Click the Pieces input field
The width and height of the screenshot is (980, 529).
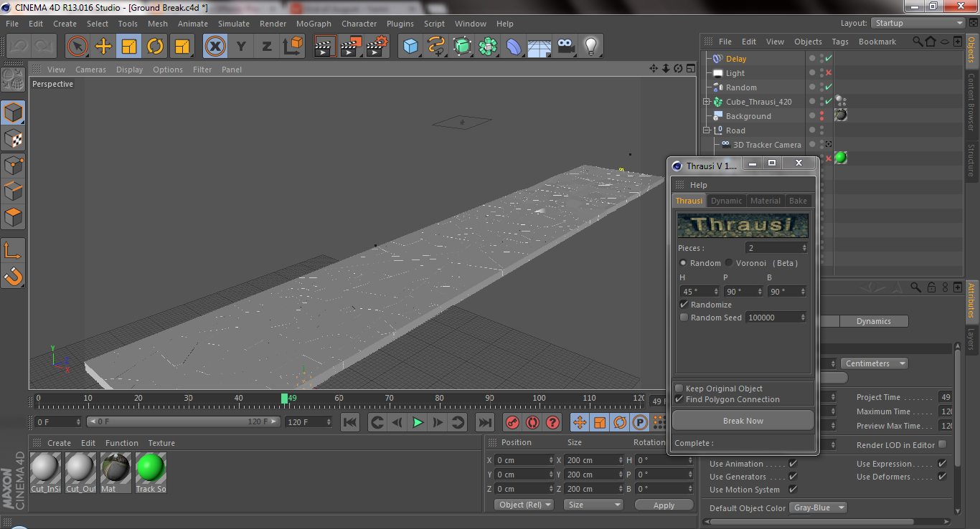coord(773,248)
